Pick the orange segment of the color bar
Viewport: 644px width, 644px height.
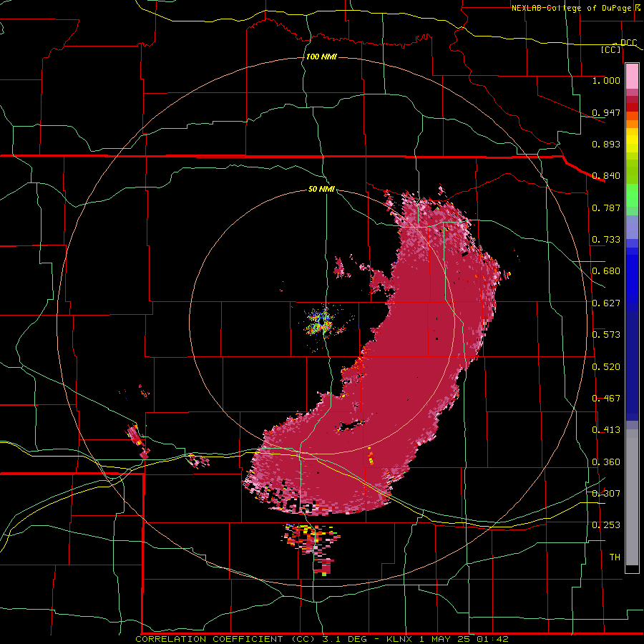click(x=632, y=124)
